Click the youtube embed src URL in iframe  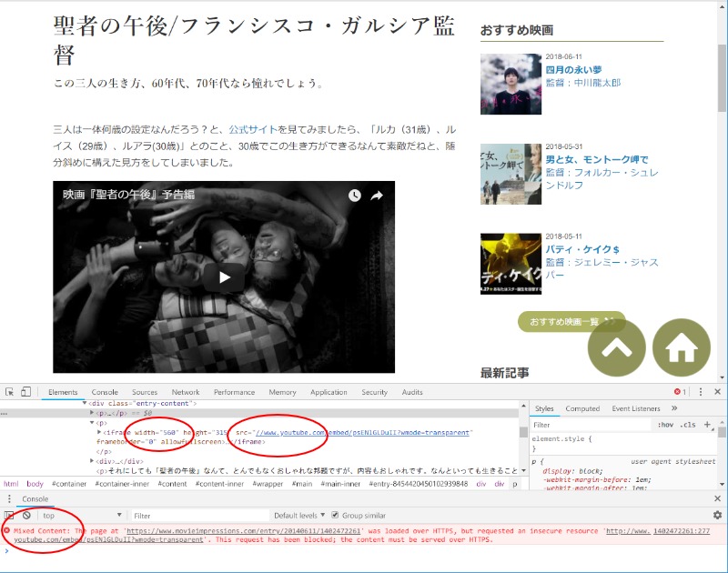(x=362, y=432)
